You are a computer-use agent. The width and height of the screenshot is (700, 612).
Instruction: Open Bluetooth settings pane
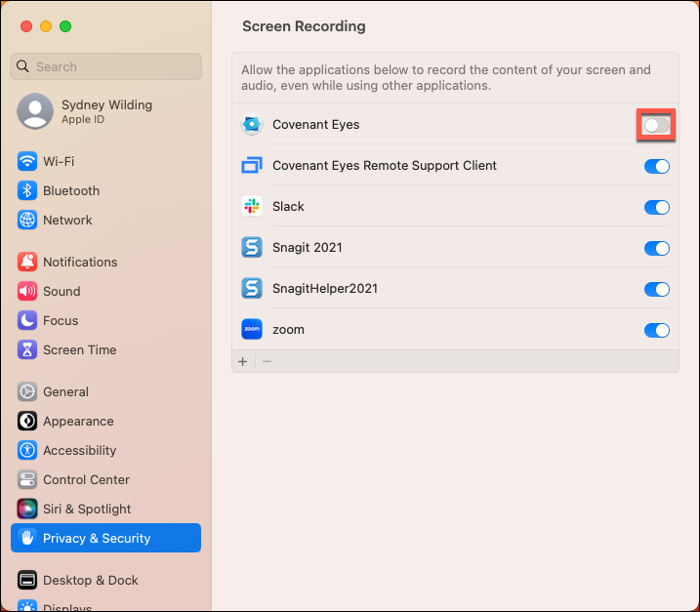tap(105, 190)
